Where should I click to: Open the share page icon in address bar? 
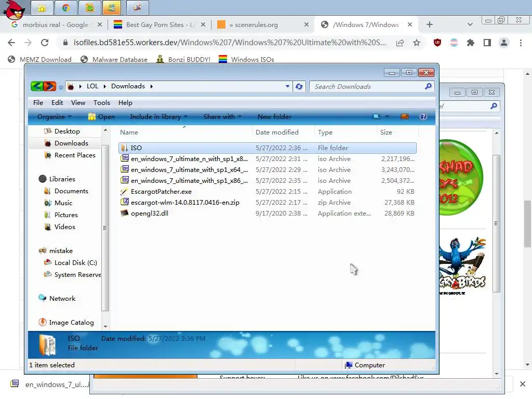[x=400, y=43]
